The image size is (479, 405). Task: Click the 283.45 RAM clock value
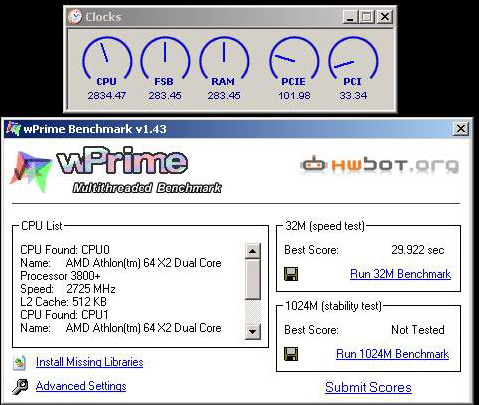click(x=224, y=96)
